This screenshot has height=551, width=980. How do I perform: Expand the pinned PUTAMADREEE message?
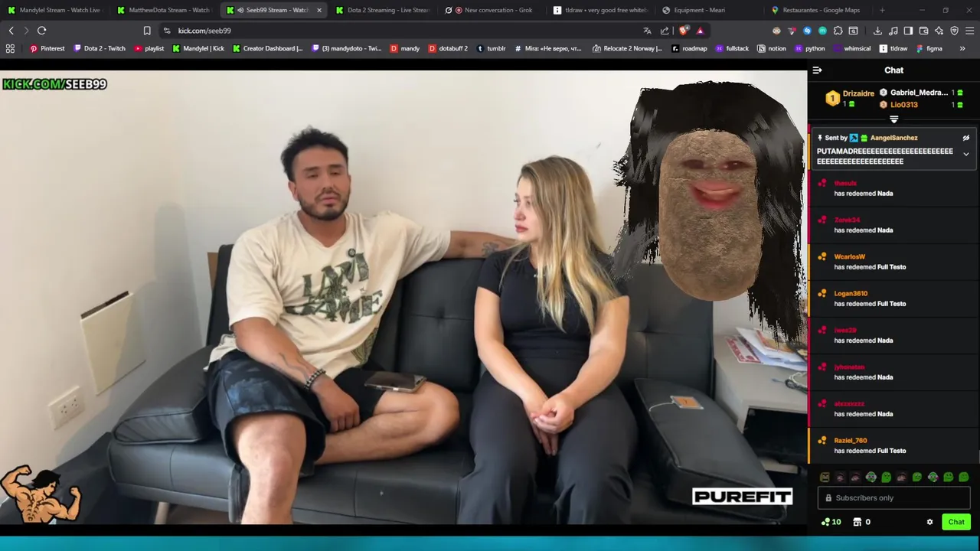(966, 155)
